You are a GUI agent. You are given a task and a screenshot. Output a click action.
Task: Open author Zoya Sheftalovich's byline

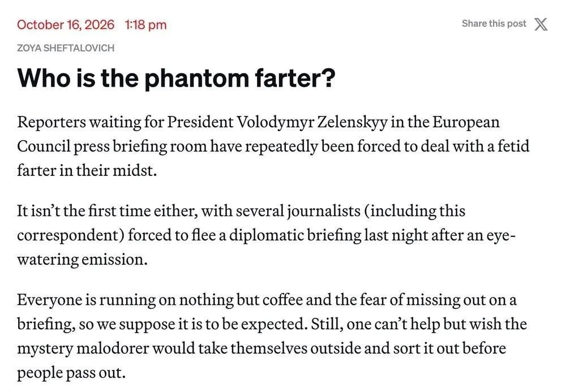point(66,48)
